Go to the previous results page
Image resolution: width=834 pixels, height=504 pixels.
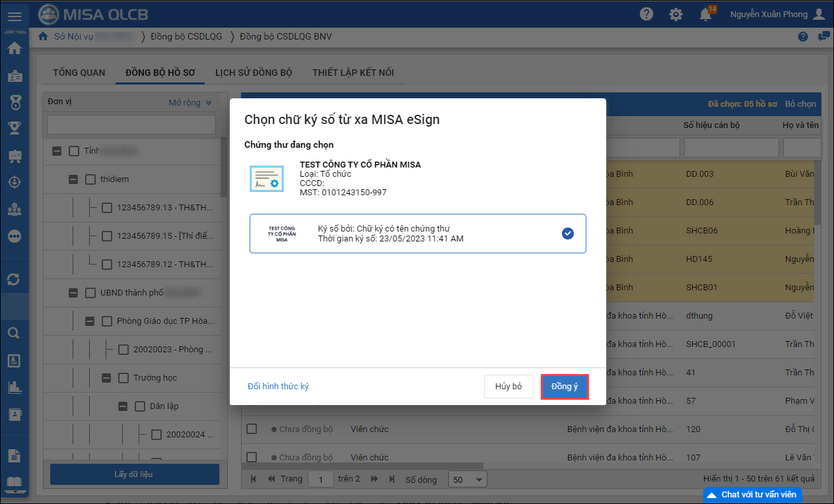coord(271,479)
